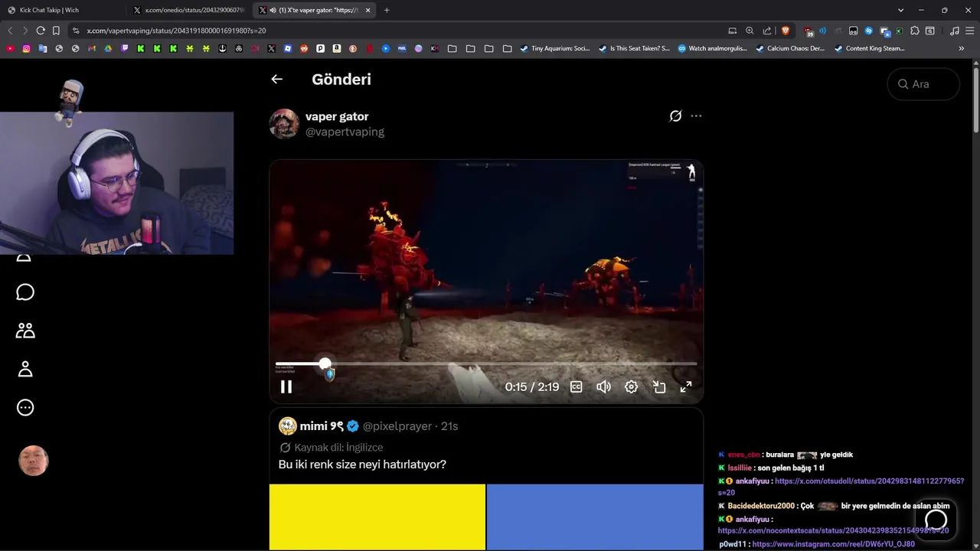
Task: Open the vaper gator display name
Action: pos(337,116)
